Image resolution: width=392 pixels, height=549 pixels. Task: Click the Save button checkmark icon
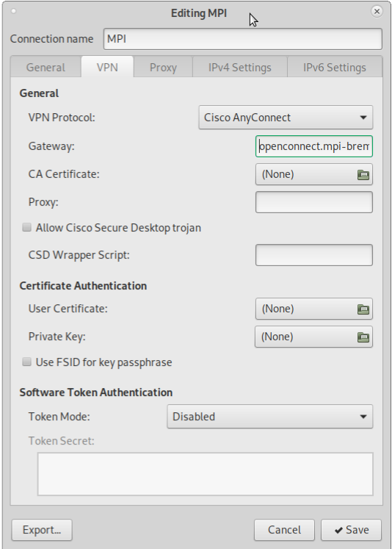[x=338, y=530]
